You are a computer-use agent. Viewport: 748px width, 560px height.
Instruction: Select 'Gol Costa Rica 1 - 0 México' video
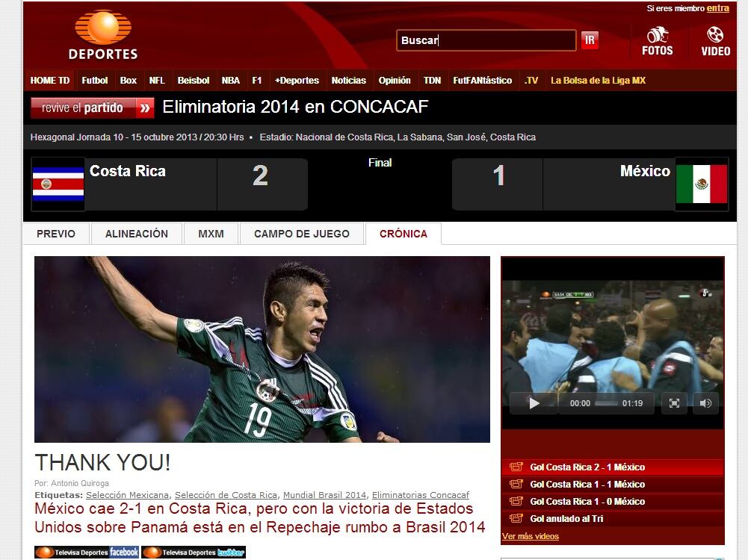tap(587, 502)
